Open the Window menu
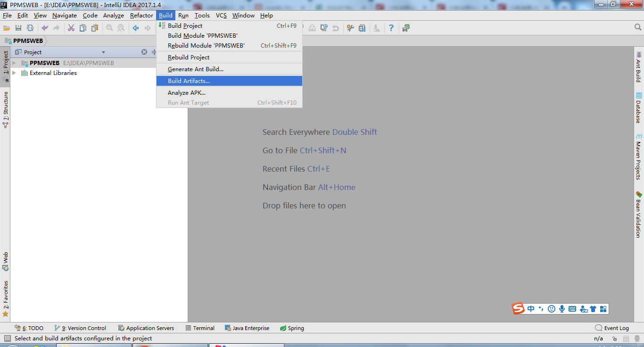644x347 pixels. (243, 16)
